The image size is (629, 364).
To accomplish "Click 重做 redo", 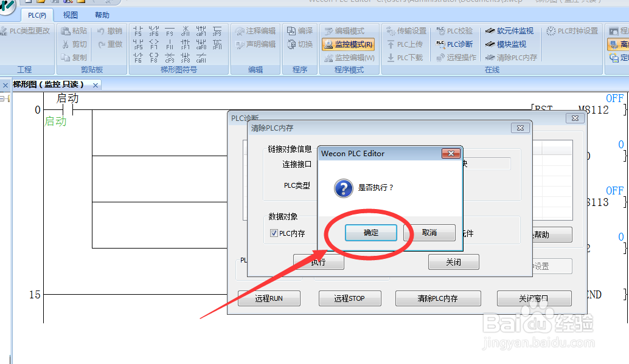I will [110, 44].
